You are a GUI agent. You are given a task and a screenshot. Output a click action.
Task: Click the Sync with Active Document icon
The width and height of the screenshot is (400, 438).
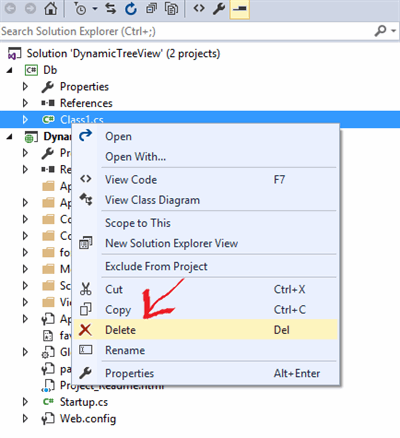[110, 9]
